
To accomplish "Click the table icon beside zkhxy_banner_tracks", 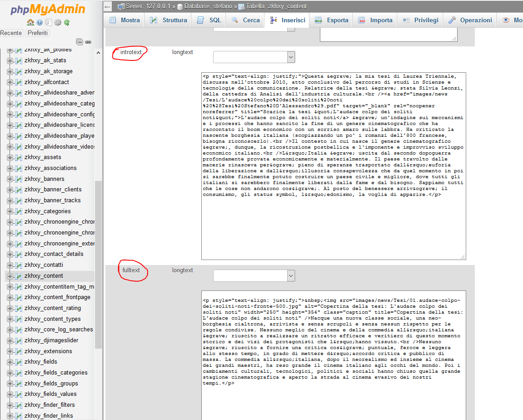I will pyautogui.click(x=19, y=200).
